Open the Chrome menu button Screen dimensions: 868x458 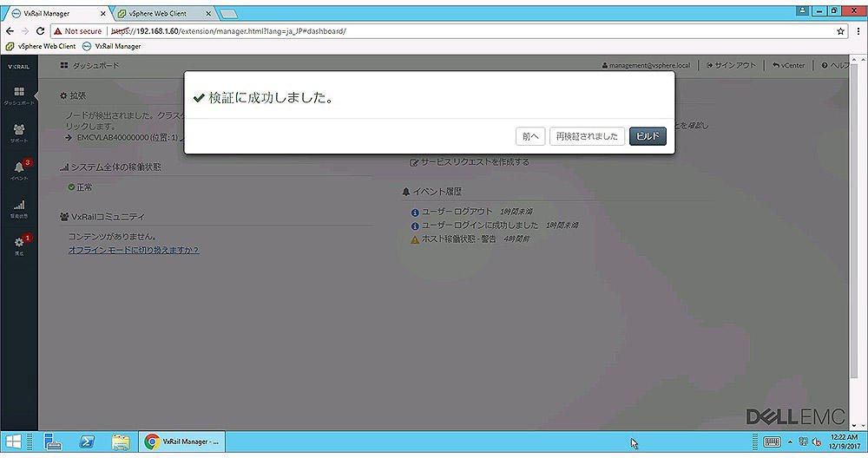[858, 31]
